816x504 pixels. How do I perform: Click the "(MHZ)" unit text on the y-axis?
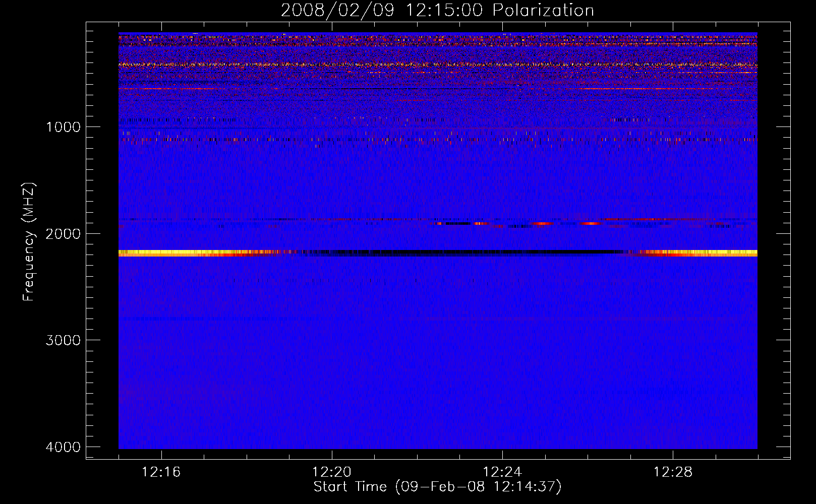click(x=29, y=203)
